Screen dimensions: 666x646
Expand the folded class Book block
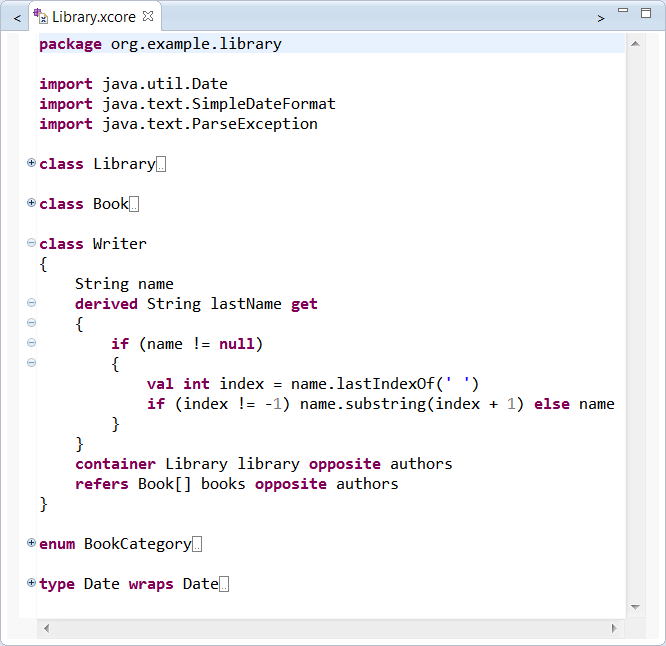click(x=31, y=203)
